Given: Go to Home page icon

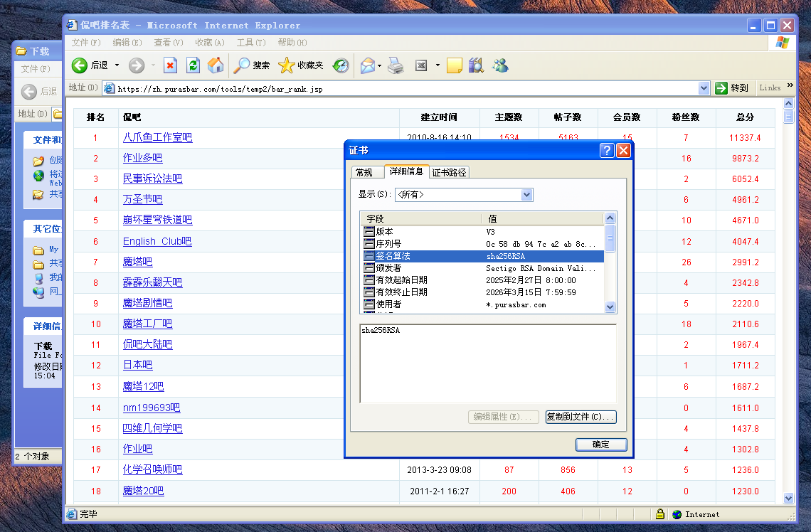Looking at the screenshot, I should 216,65.
